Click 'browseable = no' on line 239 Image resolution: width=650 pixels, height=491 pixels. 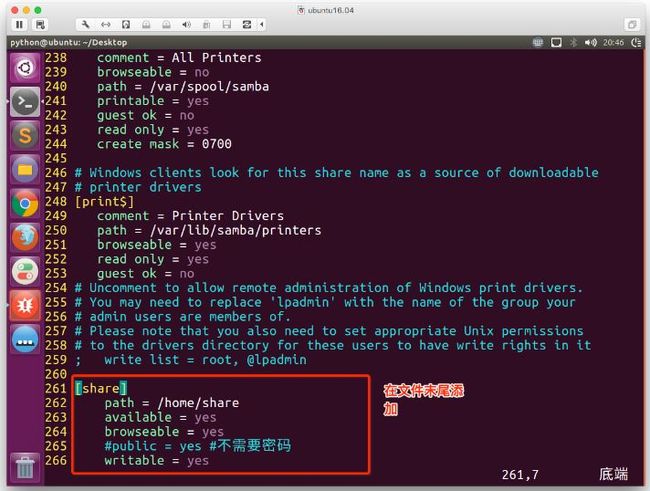(x=153, y=72)
